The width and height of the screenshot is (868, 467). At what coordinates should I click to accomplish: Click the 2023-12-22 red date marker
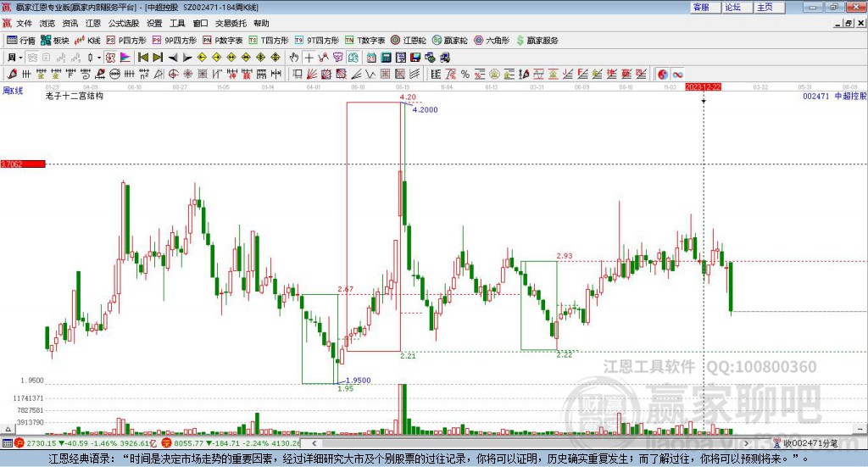[x=703, y=86]
